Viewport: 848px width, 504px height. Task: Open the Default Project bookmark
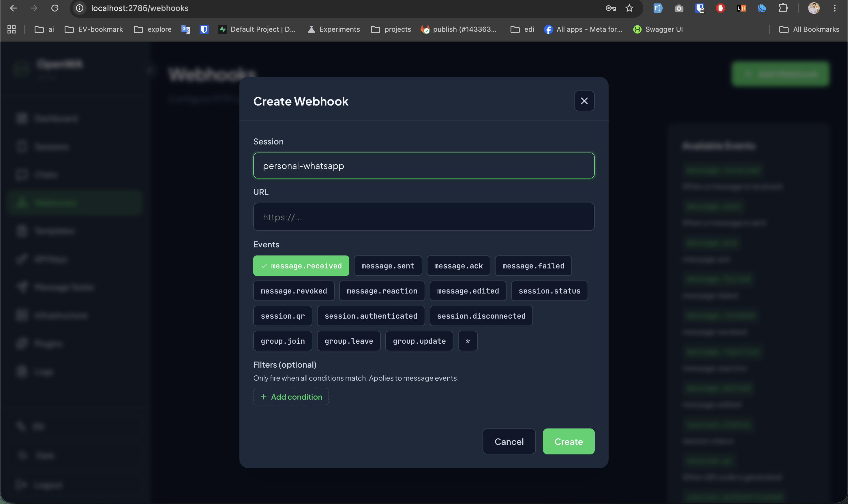(257, 29)
